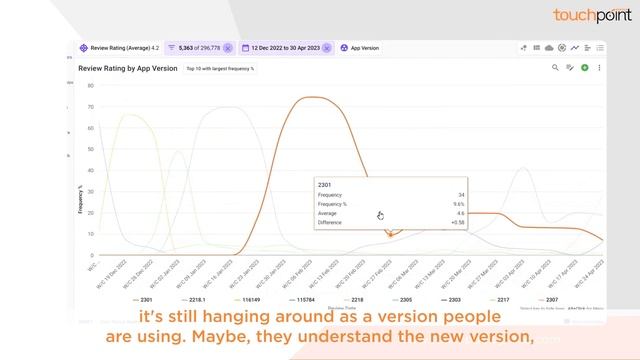Open the Review Rating (Average) metric selector

(119, 48)
